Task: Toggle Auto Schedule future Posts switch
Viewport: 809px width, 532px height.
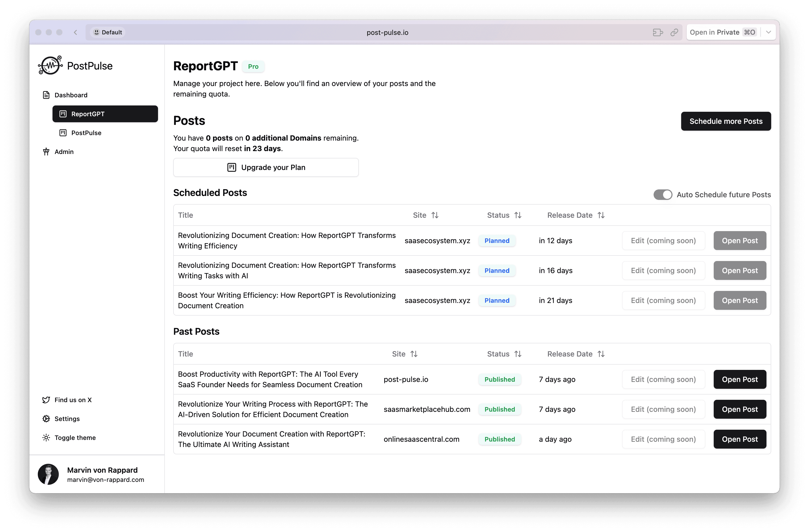Action: (663, 195)
